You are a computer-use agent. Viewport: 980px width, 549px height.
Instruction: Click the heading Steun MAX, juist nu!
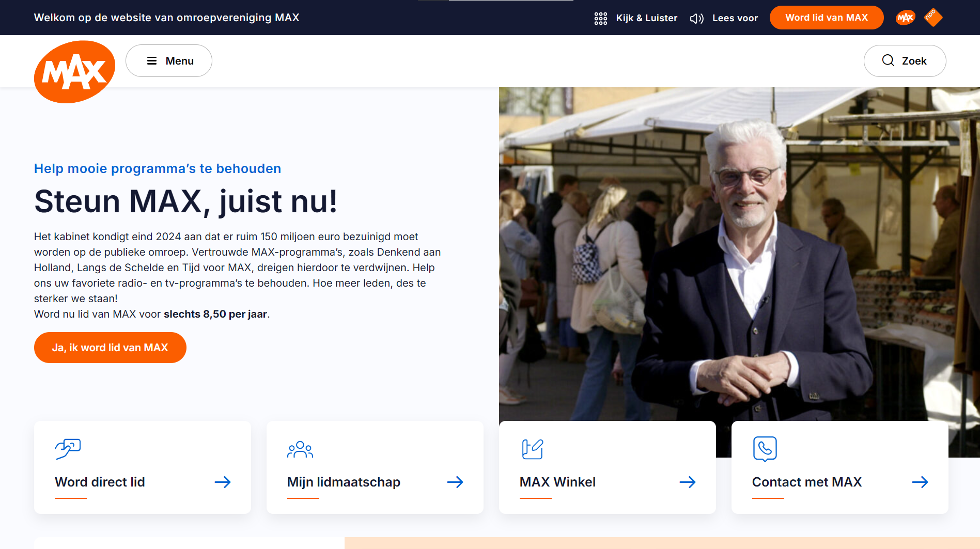(x=185, y=201)
